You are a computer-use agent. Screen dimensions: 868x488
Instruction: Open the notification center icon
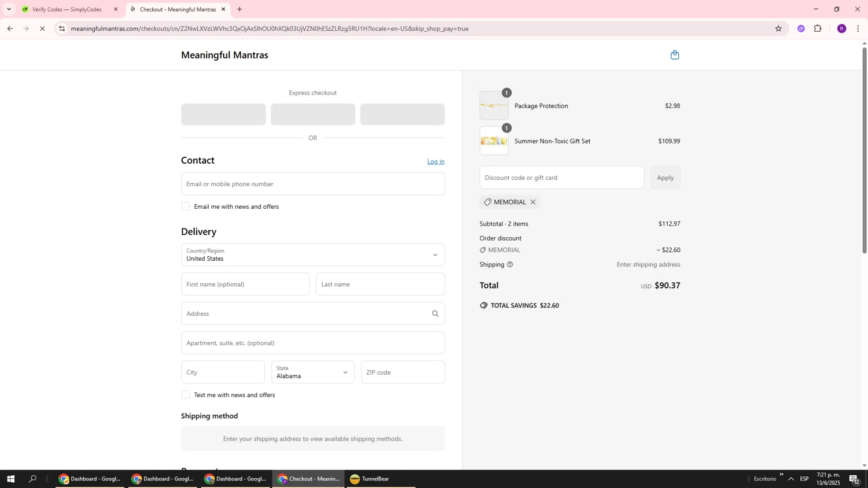click(854, 479)
